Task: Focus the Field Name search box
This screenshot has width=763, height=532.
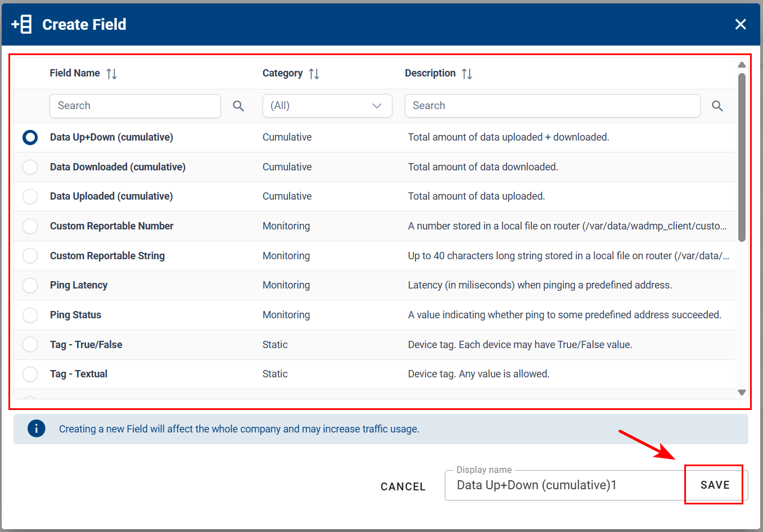Action: [x=135, y=106]
